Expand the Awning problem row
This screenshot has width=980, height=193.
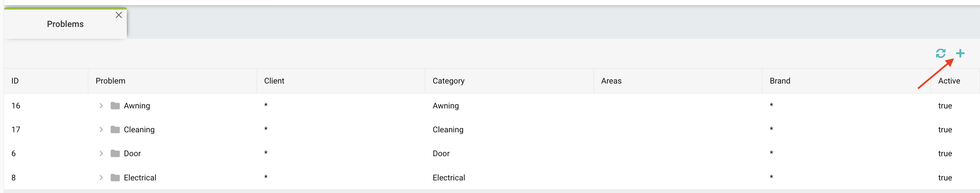click(x=101, y=105)
